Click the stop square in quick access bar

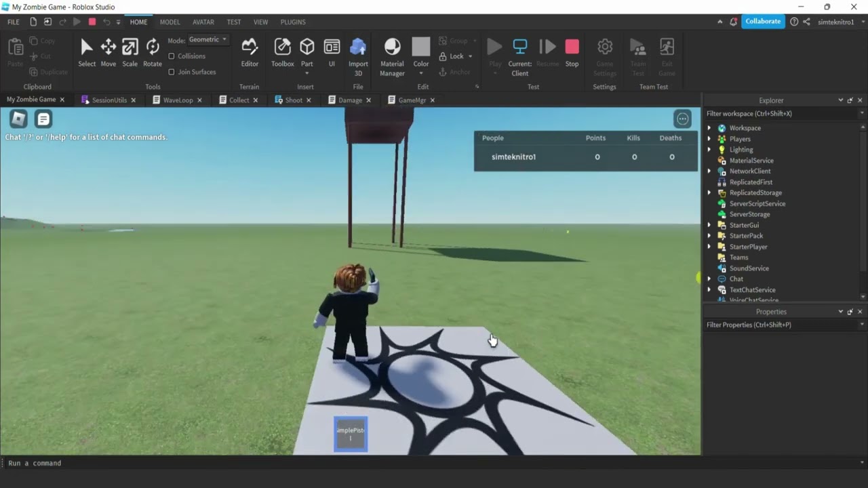coord(92,22)
